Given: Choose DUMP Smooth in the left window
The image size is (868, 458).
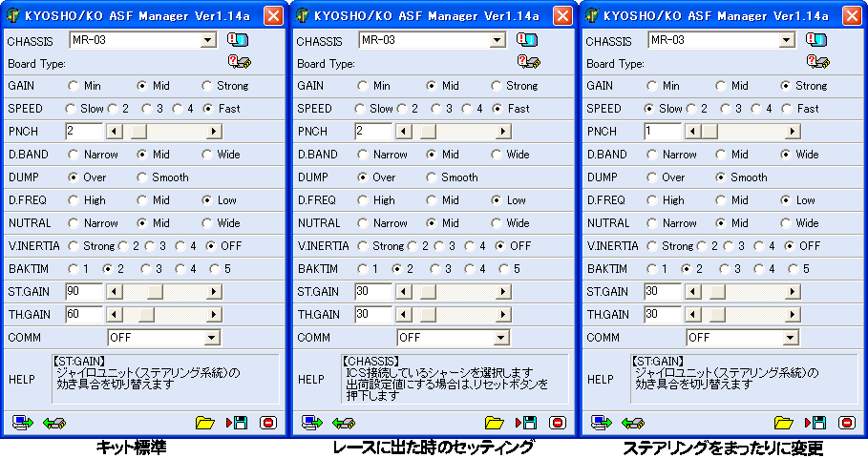Looking at the screenshot, I should pyautogui.click(x=142, y=177).
